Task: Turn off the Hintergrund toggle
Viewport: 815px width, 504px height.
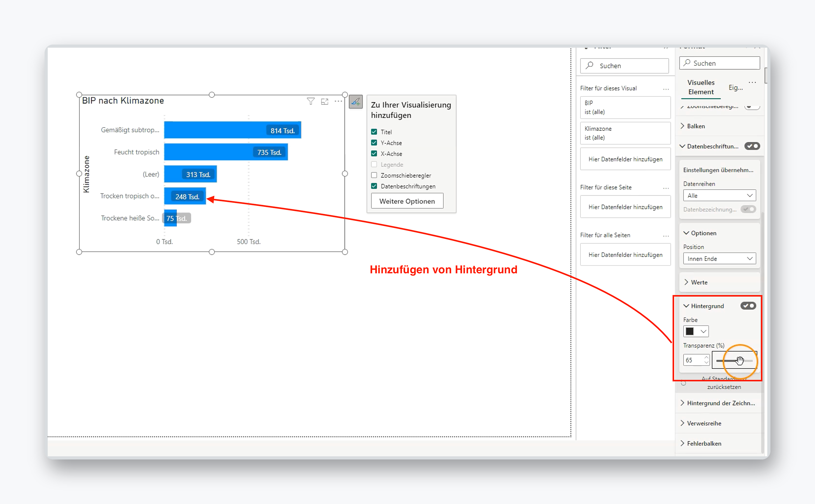Action: coord(748,306)
